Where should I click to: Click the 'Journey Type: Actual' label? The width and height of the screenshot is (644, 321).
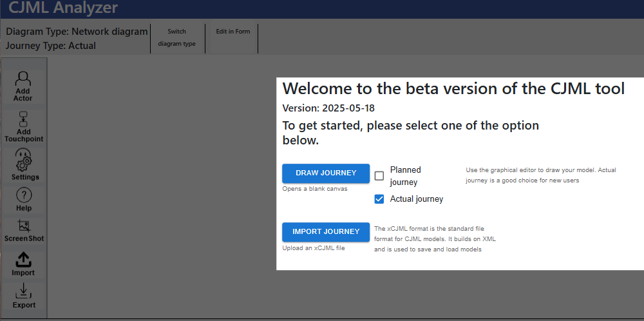tap(51, 46)
